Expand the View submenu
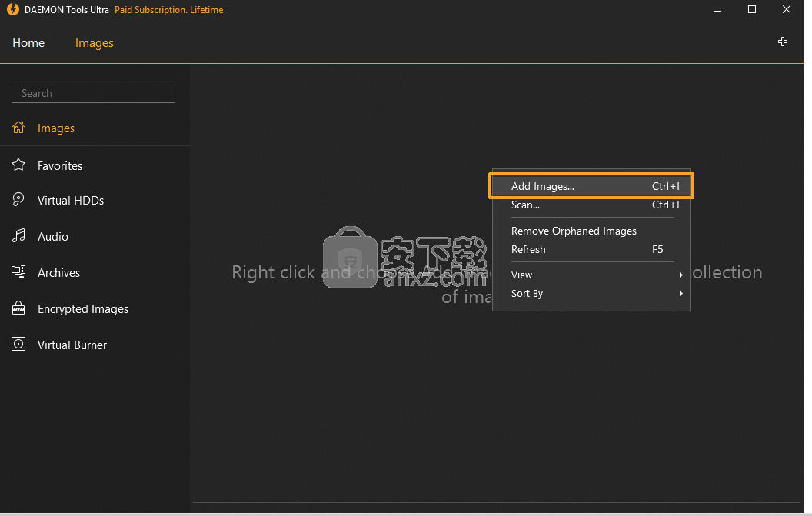812x516 pixels. coord(591,275)
